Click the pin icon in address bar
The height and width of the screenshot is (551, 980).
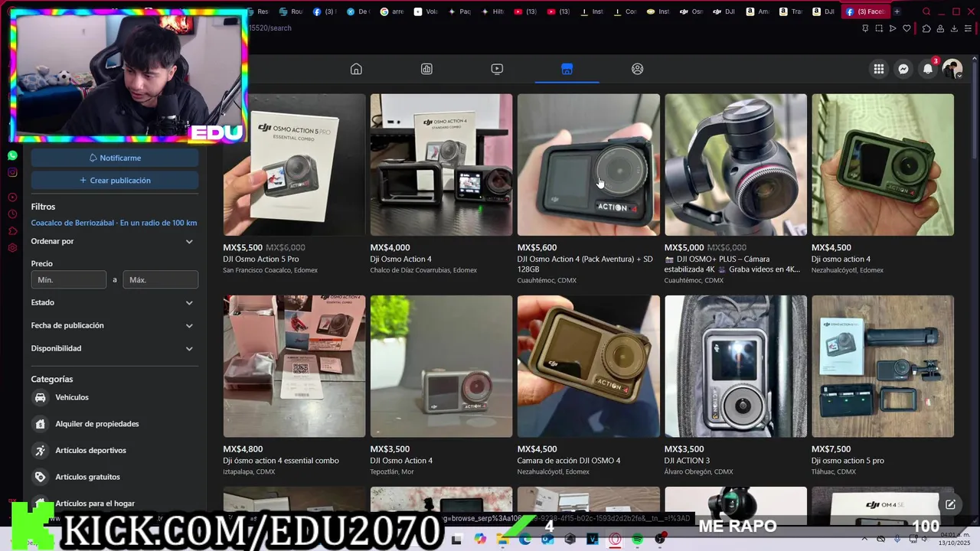pos(865,28)
